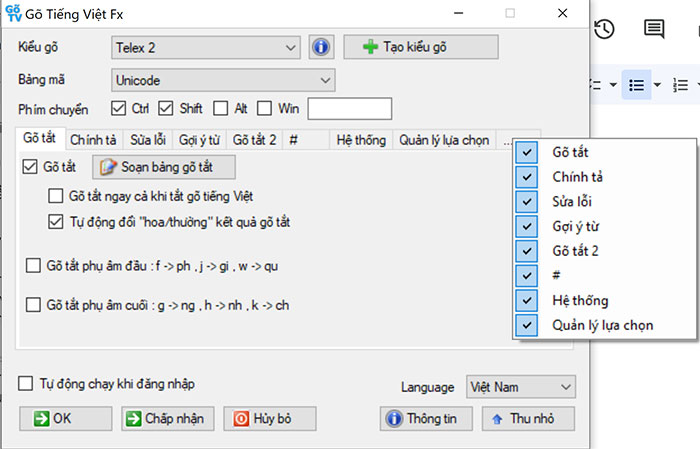The image size is (700, 449).
Task: Open Soạn bảng gõ tắt editor button
Action: (x=164, y=167)
